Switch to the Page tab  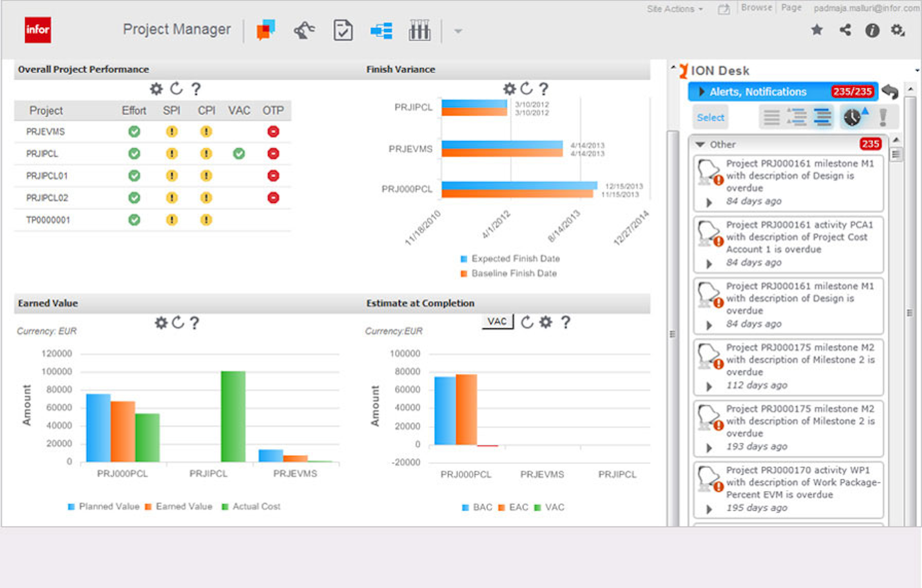pyautogui.click(x=791, y=7)
